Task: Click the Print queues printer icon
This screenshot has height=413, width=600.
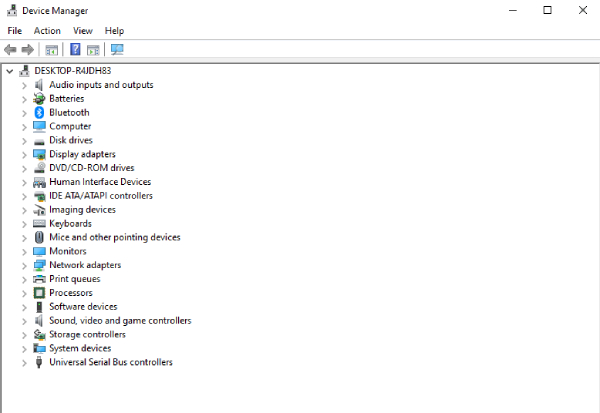Action: click(x=39, y=279)
